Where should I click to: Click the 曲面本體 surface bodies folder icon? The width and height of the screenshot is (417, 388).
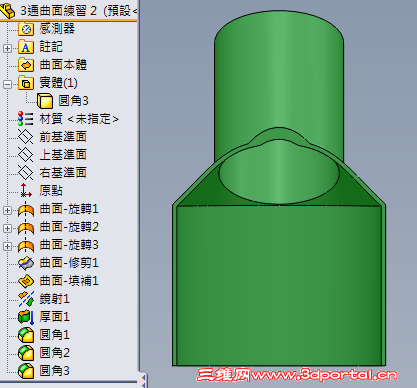26,65
